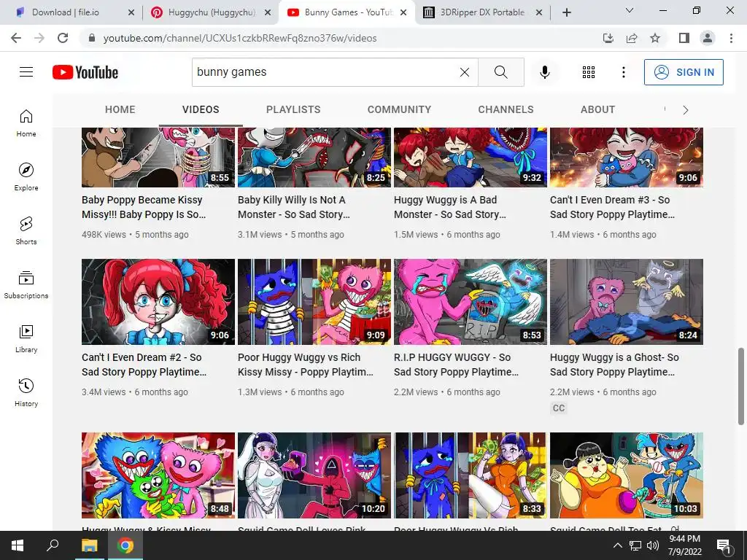This screenshot has height=560, width=747.
Task: Show more channel tabs with right chevron
Action: pos(686,110)
